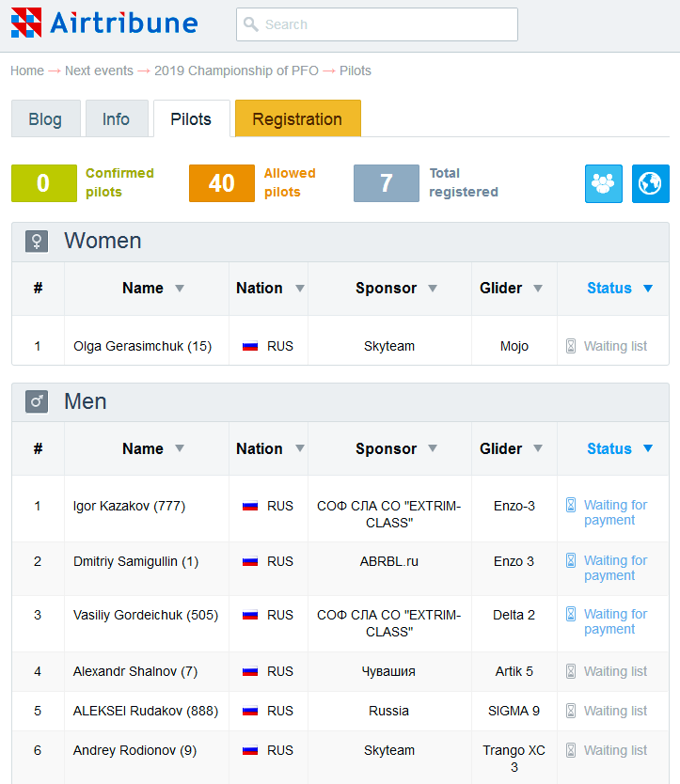Click glider cell Artik 5
Viewport: 680px width, 784px height.
point(514,671)
